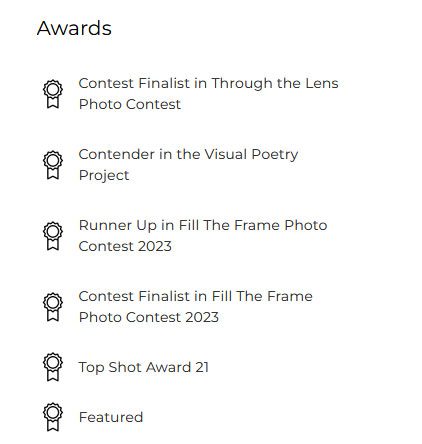Screen dimensions: 422x444
Task: Click the ribbon icon beside Through the Lens award
Action: pos(53,94)
